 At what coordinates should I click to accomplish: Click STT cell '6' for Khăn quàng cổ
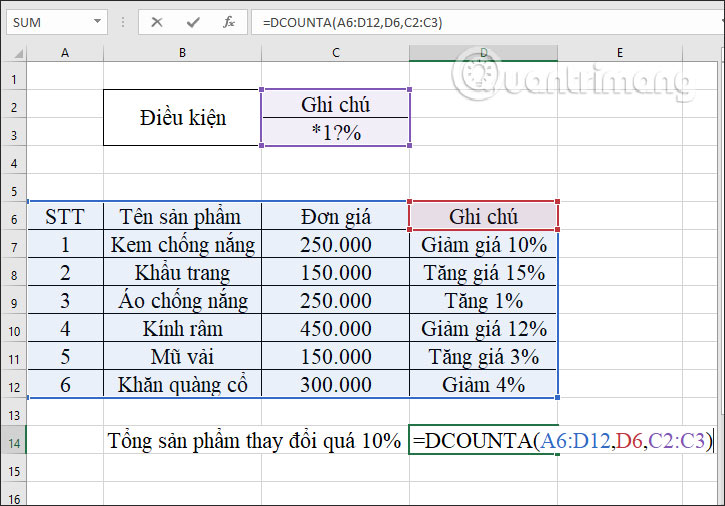[x=65, y=384]
